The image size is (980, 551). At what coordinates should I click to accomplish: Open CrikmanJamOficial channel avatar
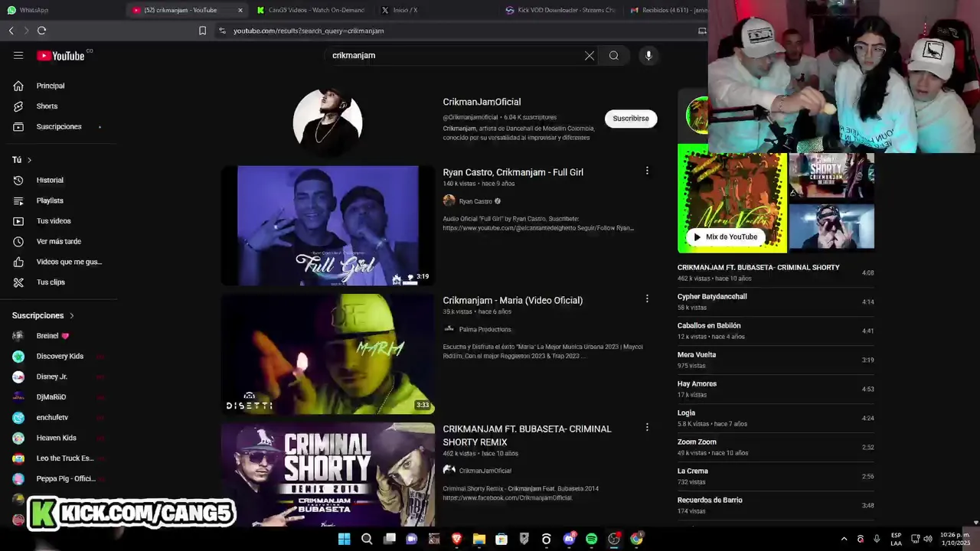click(328, 122)
